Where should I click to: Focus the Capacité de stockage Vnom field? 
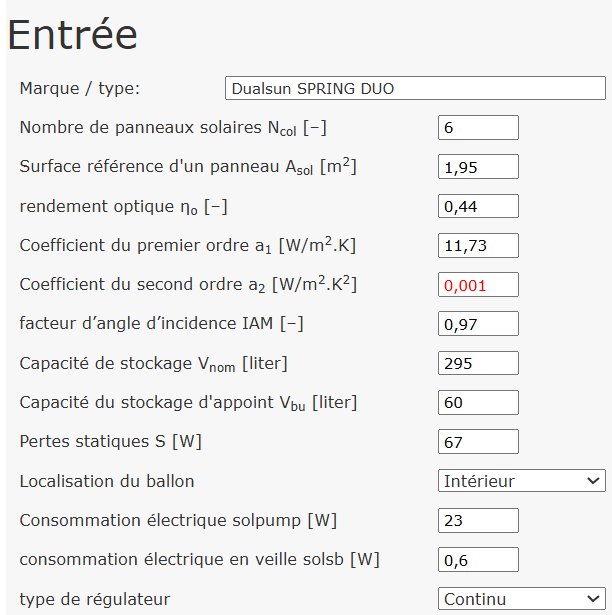(478, 363)
